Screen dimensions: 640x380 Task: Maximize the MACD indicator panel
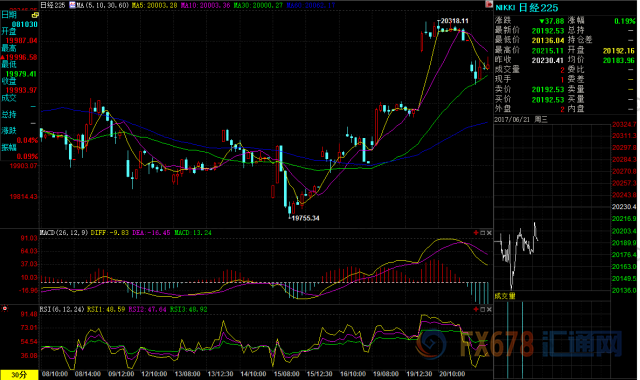pyautogui.click(x=482, y=233)
